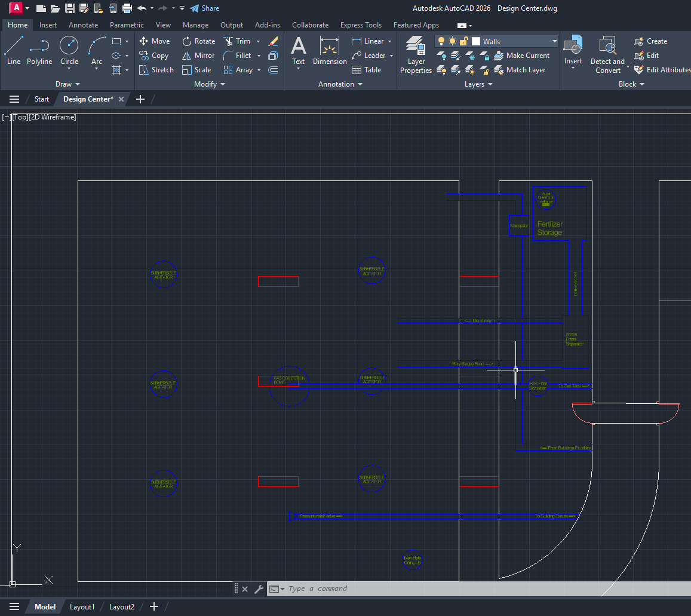Screen dimensions: 691x616
Task: Open the Trim dropdown arrow
Action: coord(258,41)
